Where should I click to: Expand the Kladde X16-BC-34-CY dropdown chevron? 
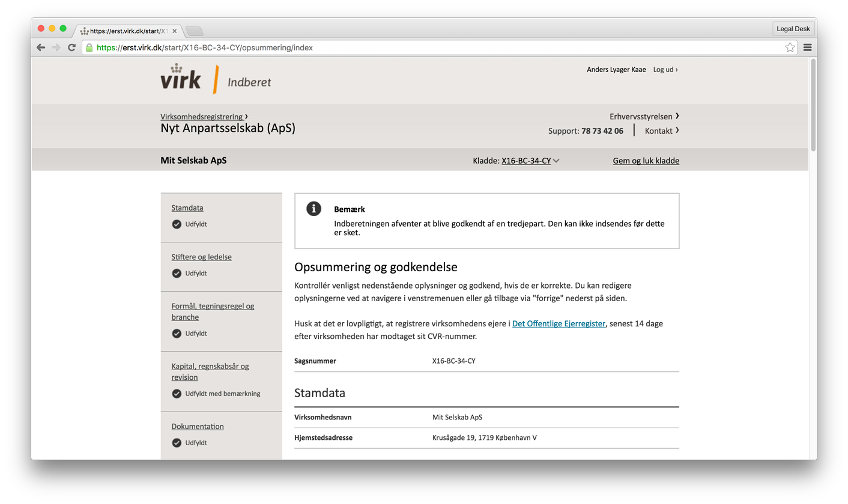pyautogui.click(x=556, y=161)
